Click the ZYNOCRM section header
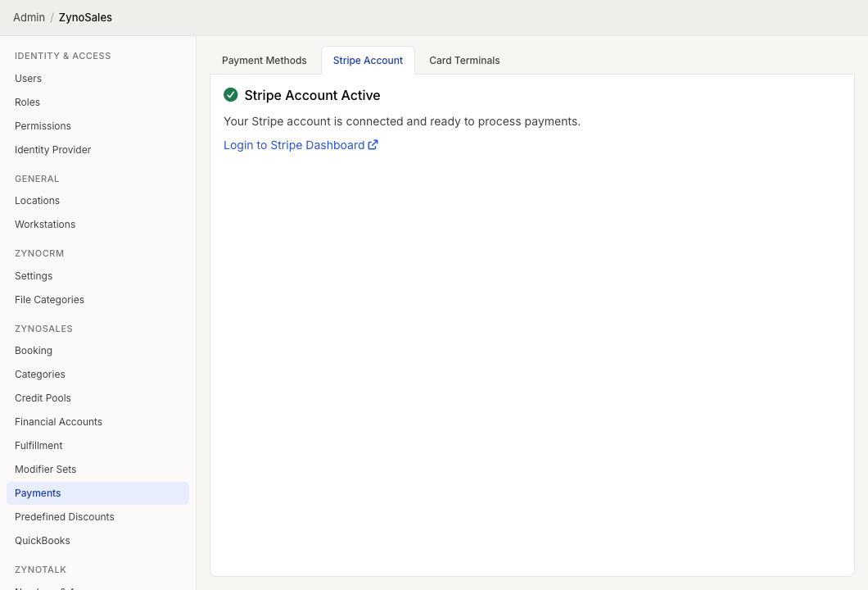Image resolution: width=868 pixels, height=590 pixels. tap(39, 253)
